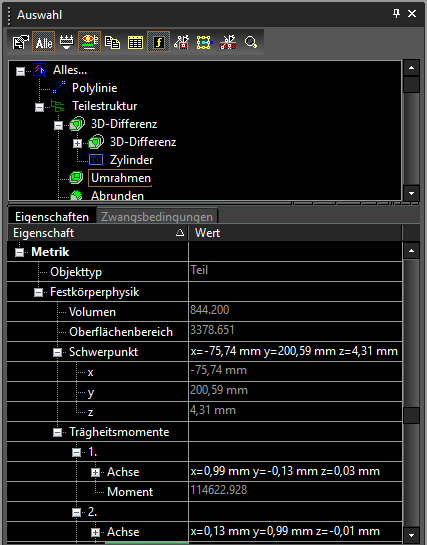The width and height of the screenshot is (427, 545).
Task: Click Achse value 'x=0,99 mm y=-0,13 mm'
Action: click(x=285, y=471)
